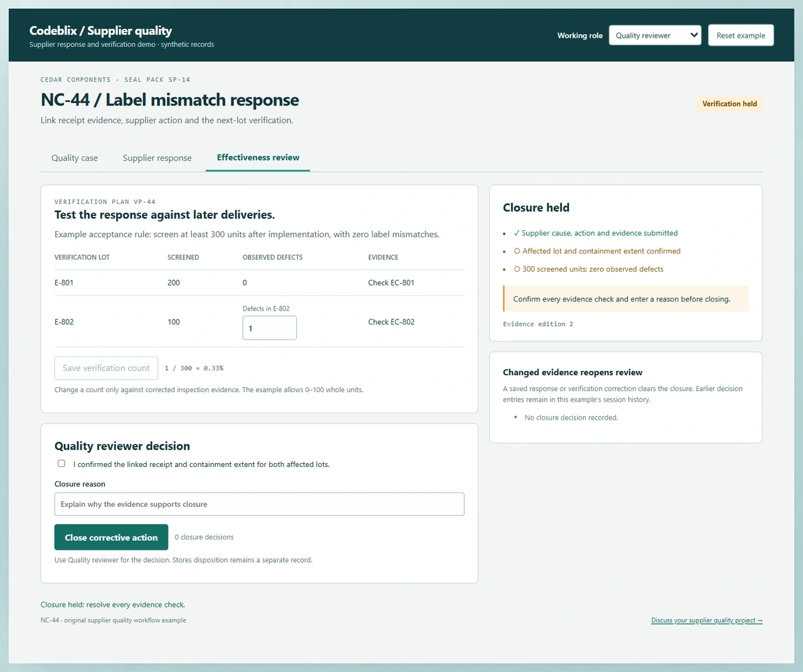Click the screened value 200 for E-801
This screenshot has height=672, width=803.
click(x=174, y=283)
